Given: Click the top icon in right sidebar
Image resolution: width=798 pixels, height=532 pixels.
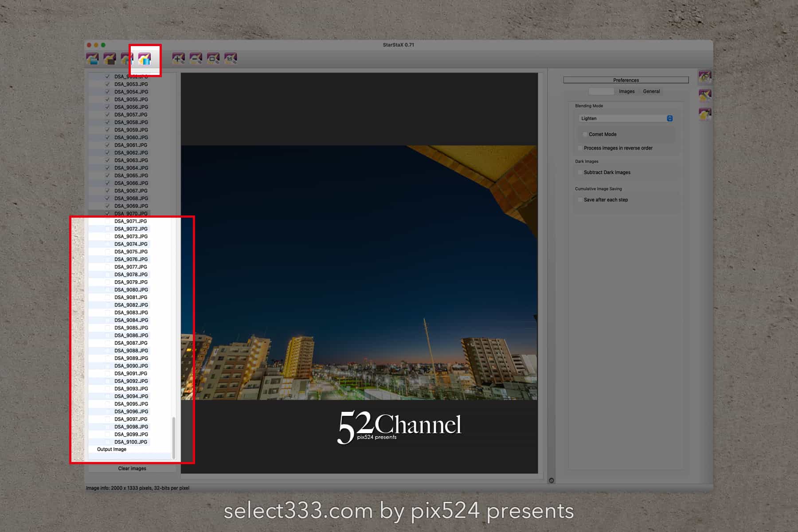Looking at the screenshot, I should pyautogui.click(x=705, y=77).
